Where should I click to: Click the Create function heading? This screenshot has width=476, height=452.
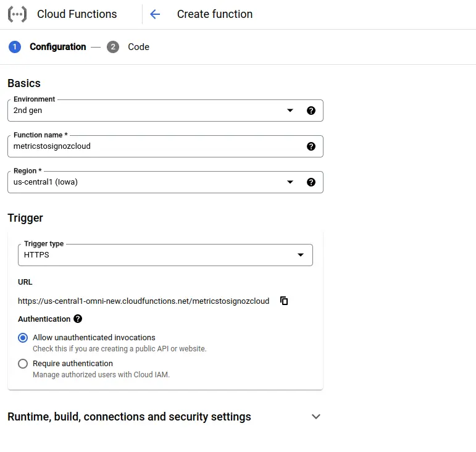215,14
